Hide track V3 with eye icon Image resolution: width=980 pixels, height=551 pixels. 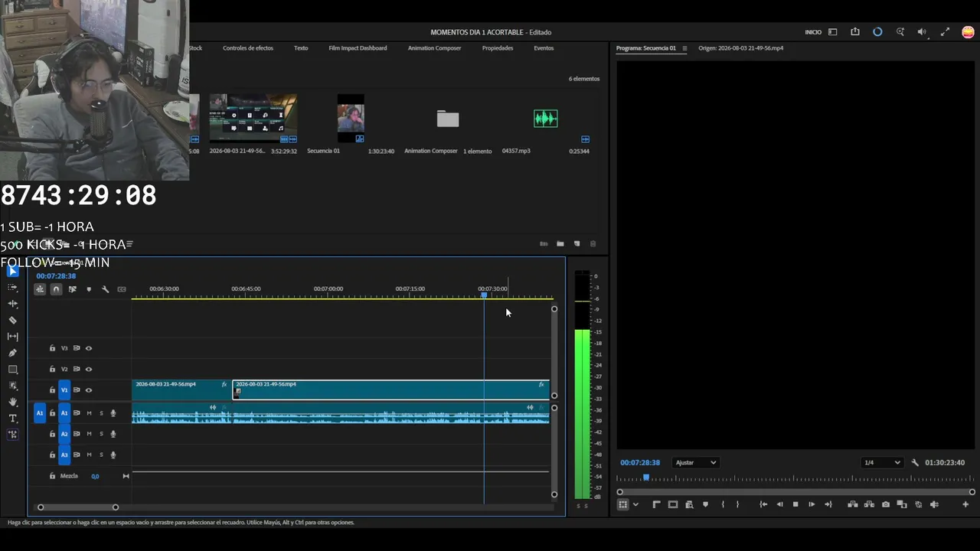pos(89,348)
